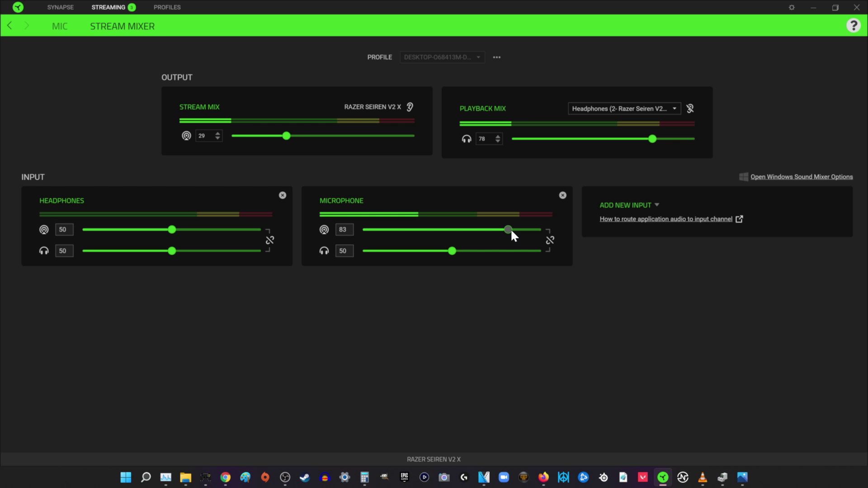Open Windows Sound Mixer Options link

coord(802,177)
